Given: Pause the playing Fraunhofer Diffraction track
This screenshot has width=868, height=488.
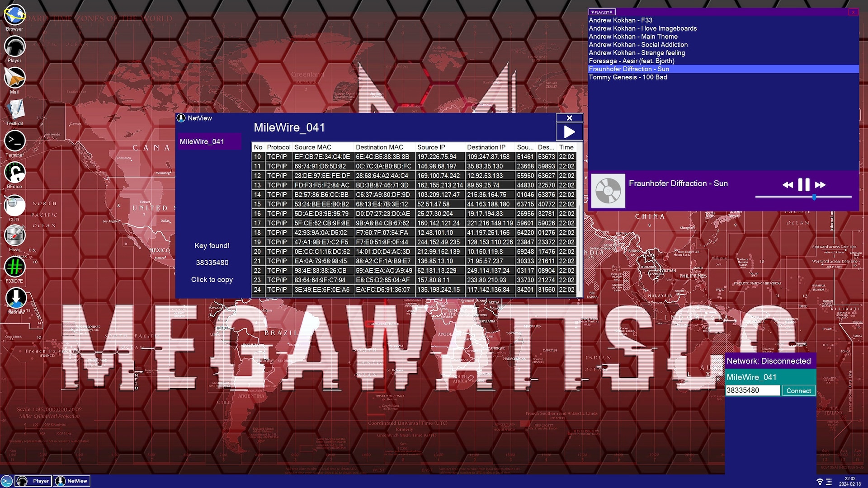Looking at the screenshot, I should click(x=803, y=184).
